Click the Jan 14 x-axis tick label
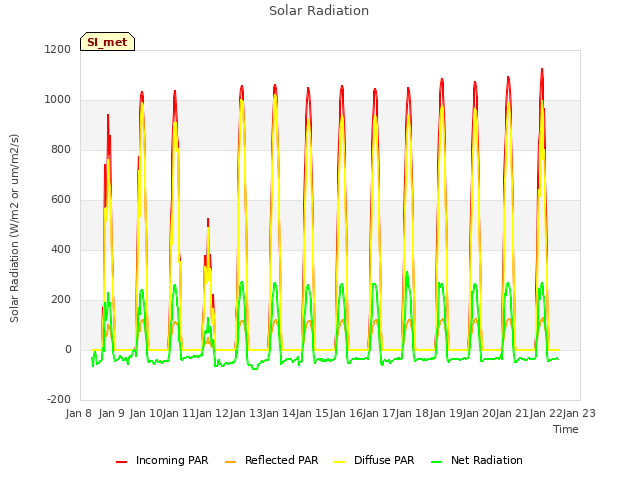The height and width of the screenshot is (480, 640). [x=279, y=413]
